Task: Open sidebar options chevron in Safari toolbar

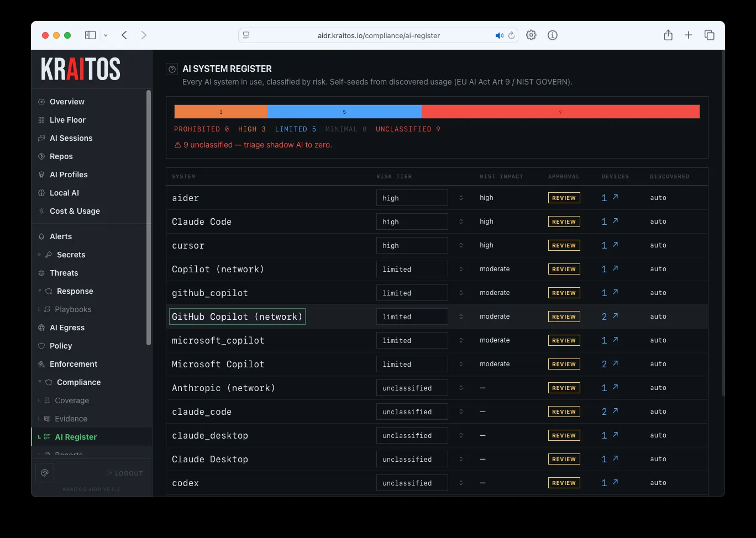Action: [x=106, y=35]
